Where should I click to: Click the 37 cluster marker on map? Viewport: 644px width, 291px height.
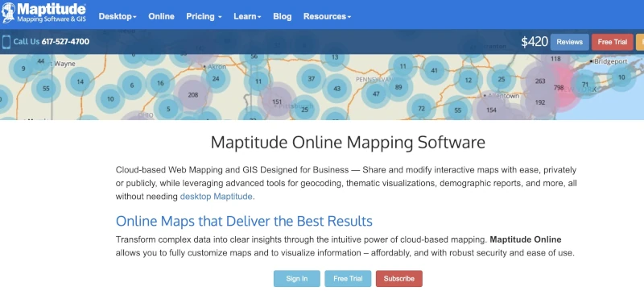coord(312,78)
